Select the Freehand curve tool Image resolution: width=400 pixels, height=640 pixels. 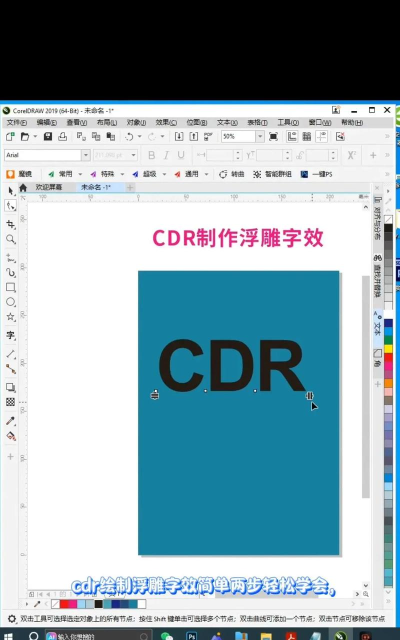click(11, 258)
